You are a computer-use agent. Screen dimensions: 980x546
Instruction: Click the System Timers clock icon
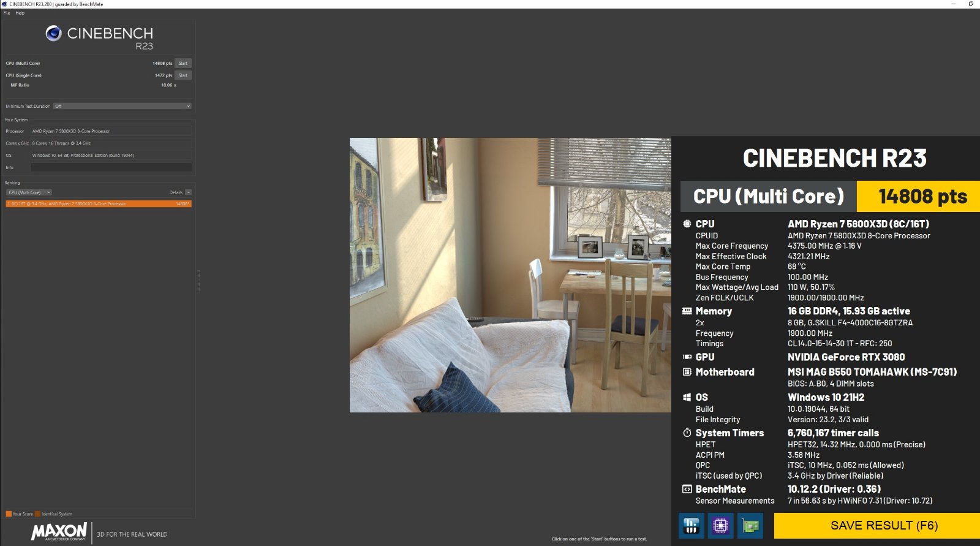(x=687, y=433)
